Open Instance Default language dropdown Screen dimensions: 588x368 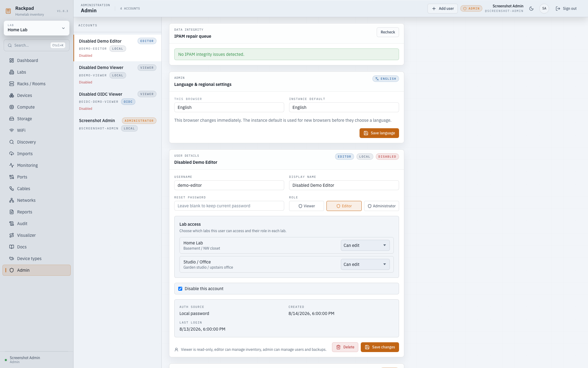pyautogui.click(x=344, y=107)
